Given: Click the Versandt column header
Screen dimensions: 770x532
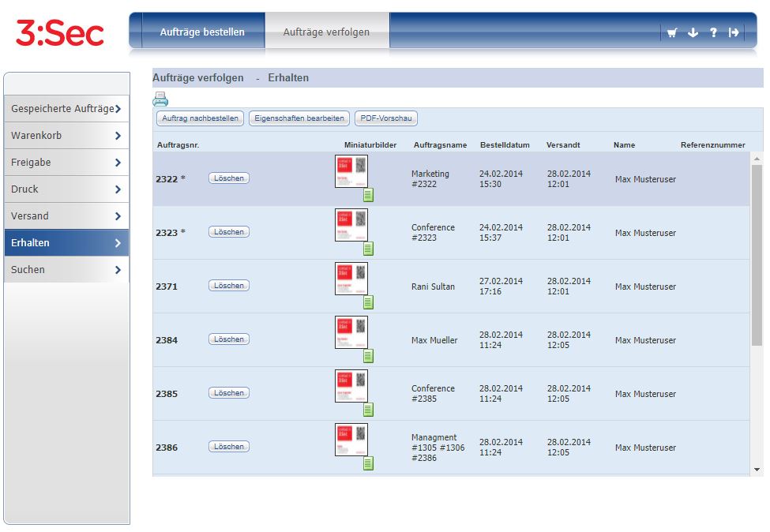Looking at the screenshot, I should coord(563,144).
